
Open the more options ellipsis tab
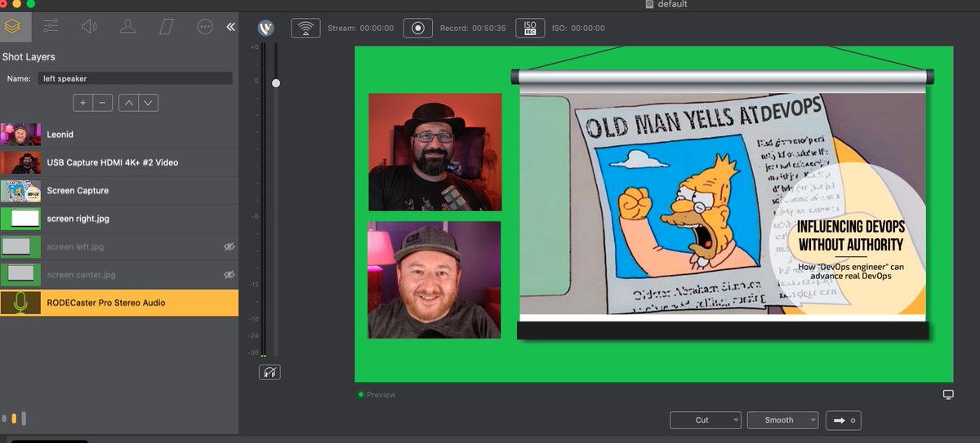[205, 26]
